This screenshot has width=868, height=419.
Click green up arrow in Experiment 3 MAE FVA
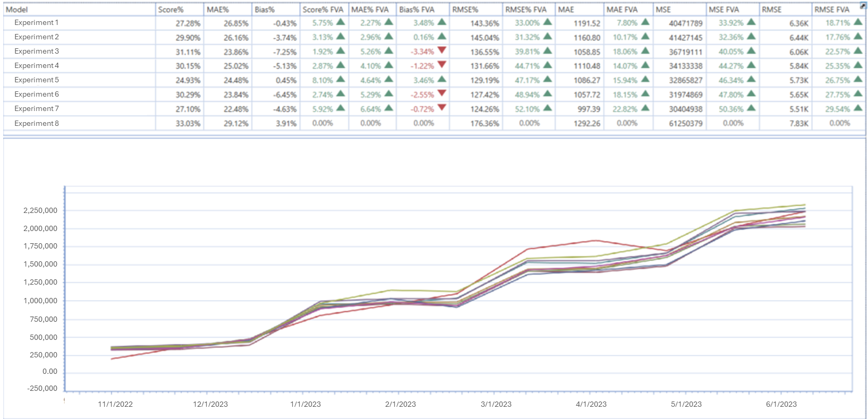(x=645, y=51)
